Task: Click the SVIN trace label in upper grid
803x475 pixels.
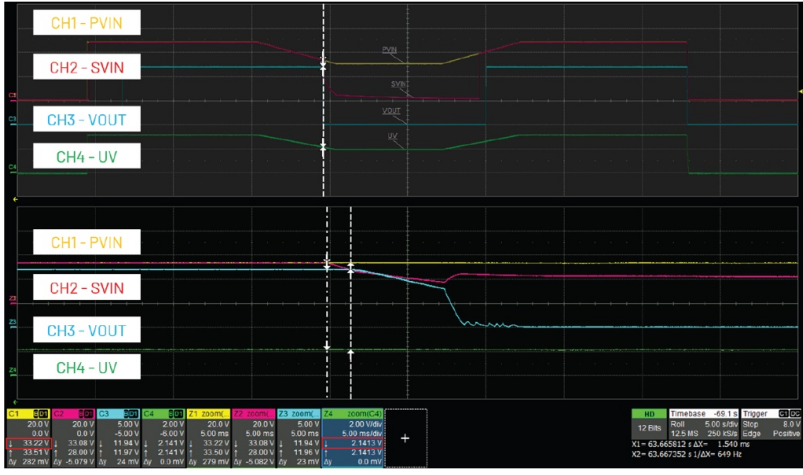Action: click(x=397, y=85)
